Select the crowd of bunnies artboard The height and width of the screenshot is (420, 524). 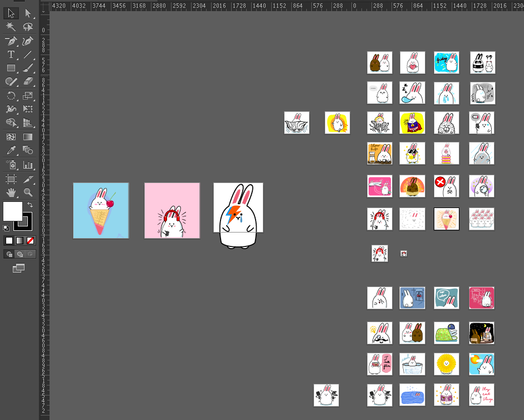point(482,219)
